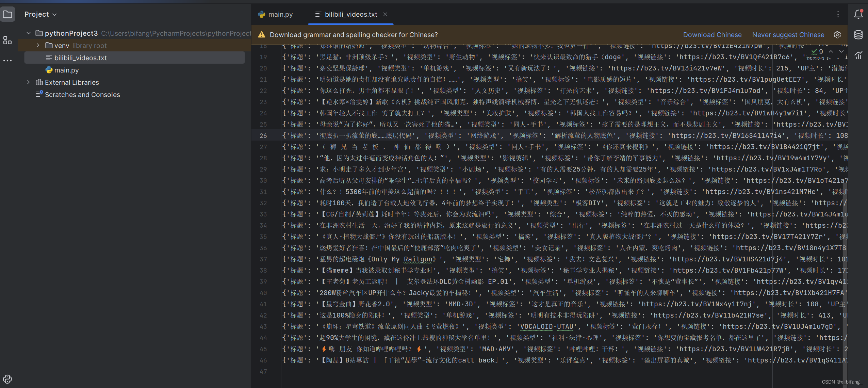
Task: Click line number 19 in the gutter
Action: pyautogui.click(x=263, y=57)
